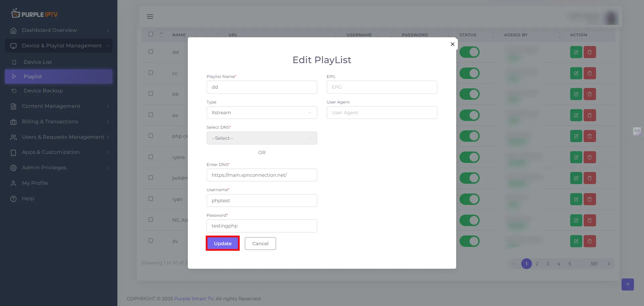
Task: Close the Edit PlayList dialog
Action: 452,44
